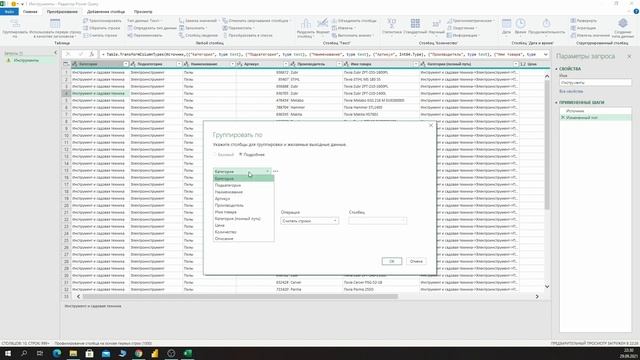Click the table icon in grid corner

[x=66, y=64]
